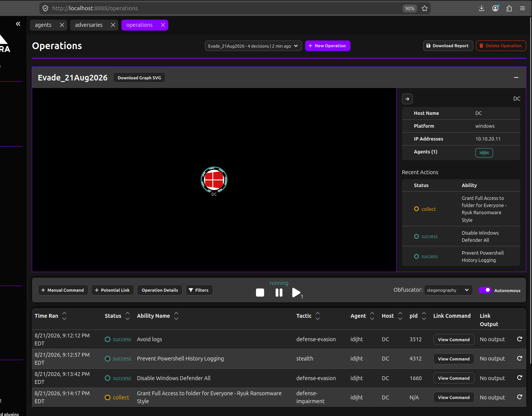Click the Avoid logs ability name

click(x=149, y=340)
